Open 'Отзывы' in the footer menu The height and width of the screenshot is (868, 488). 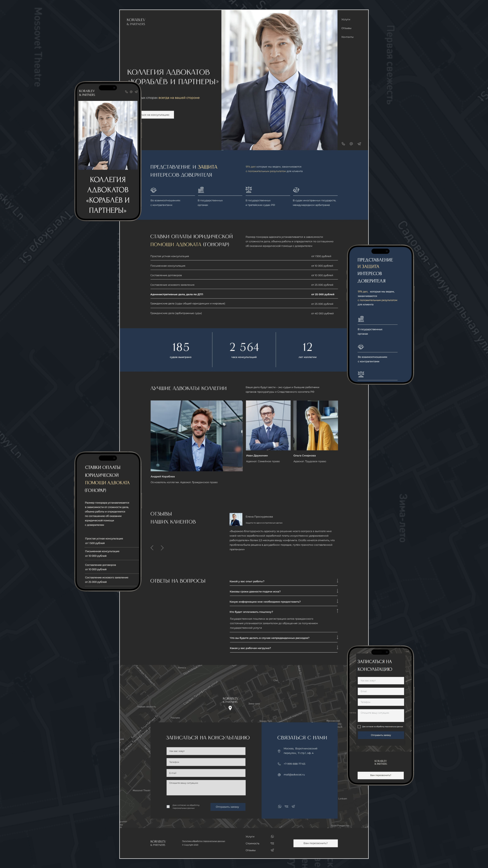[251, 850]
